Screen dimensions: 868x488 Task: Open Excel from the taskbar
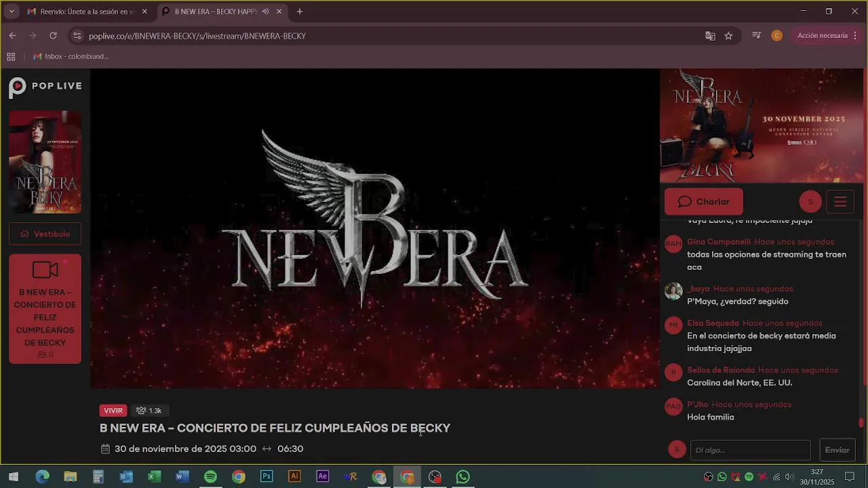click(154, 477)
